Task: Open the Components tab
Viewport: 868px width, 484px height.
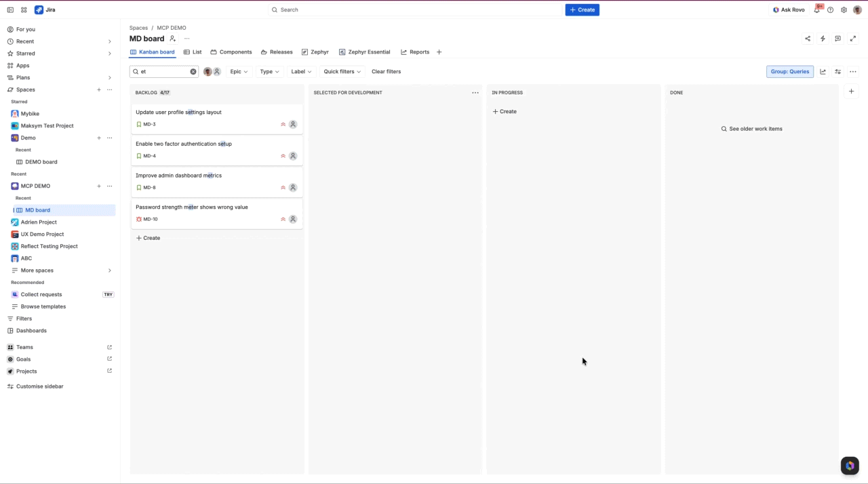Action: pyautogui.click(x=231, y=52)
